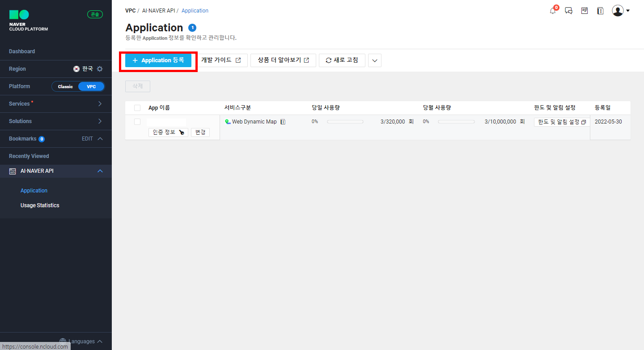This screenshot has width=644, height=350.
Task: Open 한도 및 알림 설정 button in row
Action: 562,122
